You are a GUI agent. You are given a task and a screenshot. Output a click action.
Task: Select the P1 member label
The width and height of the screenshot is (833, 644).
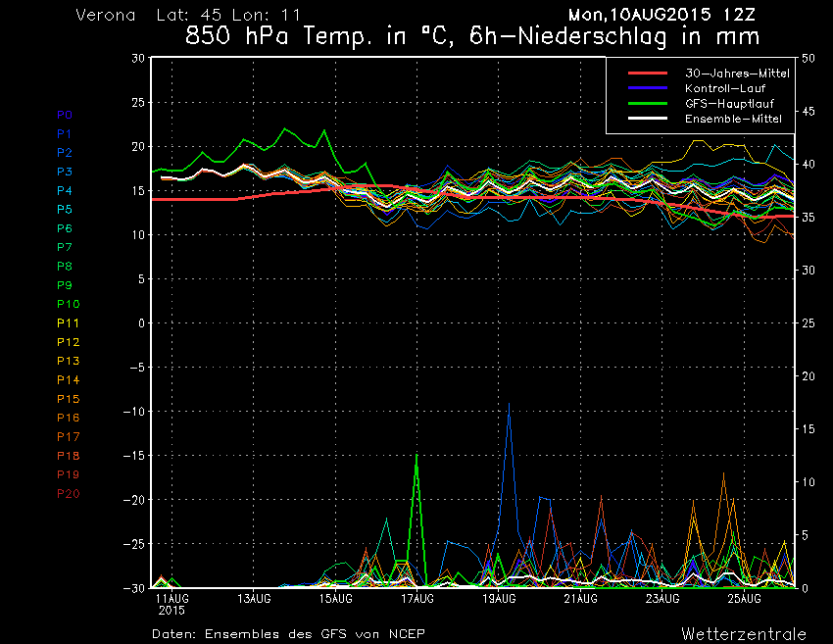coord(65,134)
